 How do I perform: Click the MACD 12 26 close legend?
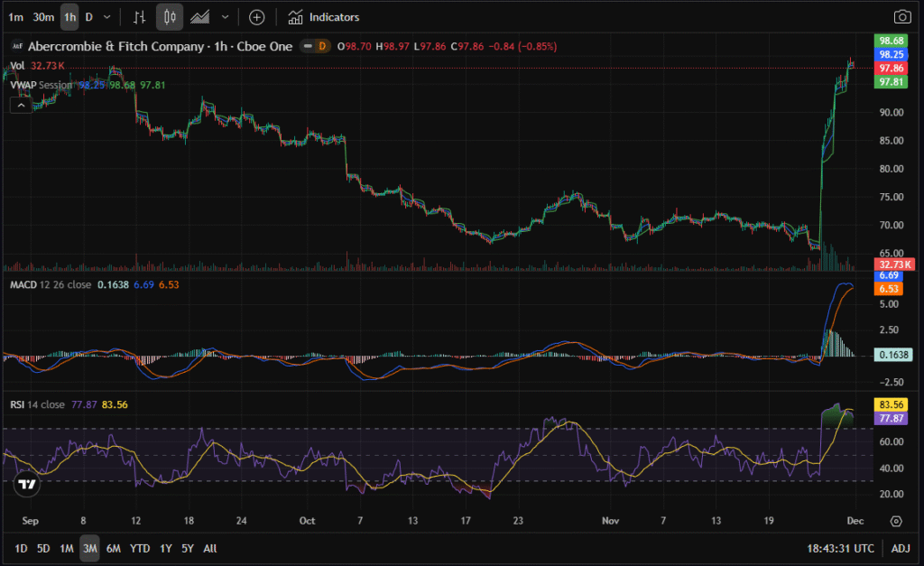(51, 285)
